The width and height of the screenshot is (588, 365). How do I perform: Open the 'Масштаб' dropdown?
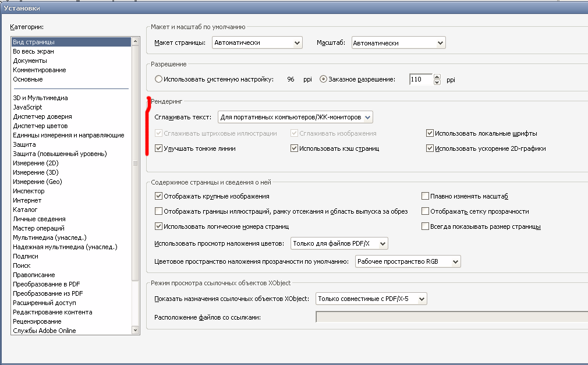click(x=398, y=43)
